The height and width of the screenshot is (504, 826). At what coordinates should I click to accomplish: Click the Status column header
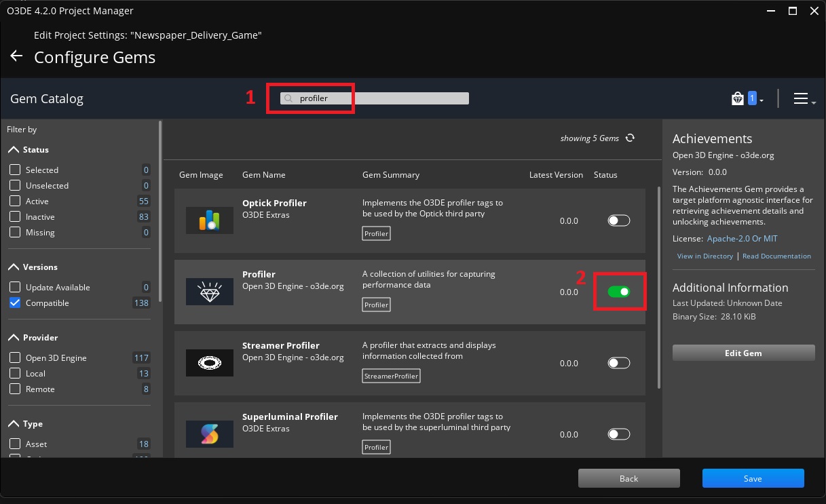[x=605, y=174]
